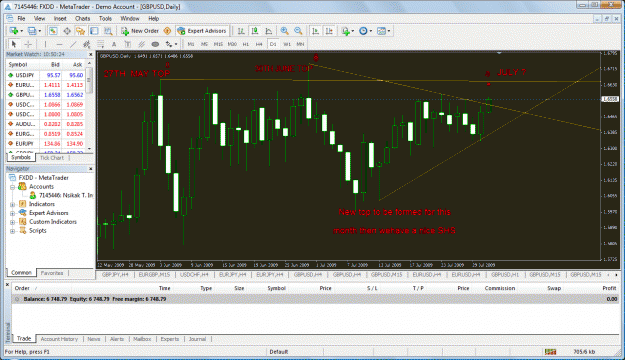
Task: Switch chart to M30 timeframe
Action: point(232,44)
